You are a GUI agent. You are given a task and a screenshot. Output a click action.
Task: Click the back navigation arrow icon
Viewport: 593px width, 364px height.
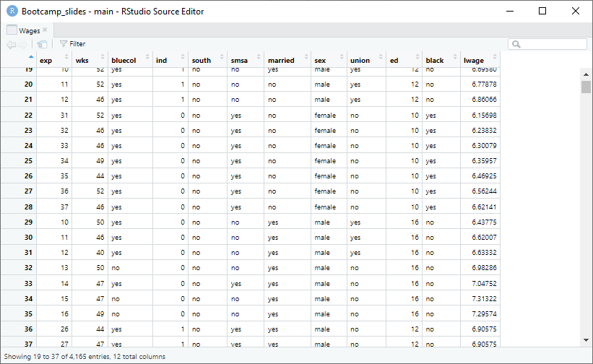click(11, 44)
